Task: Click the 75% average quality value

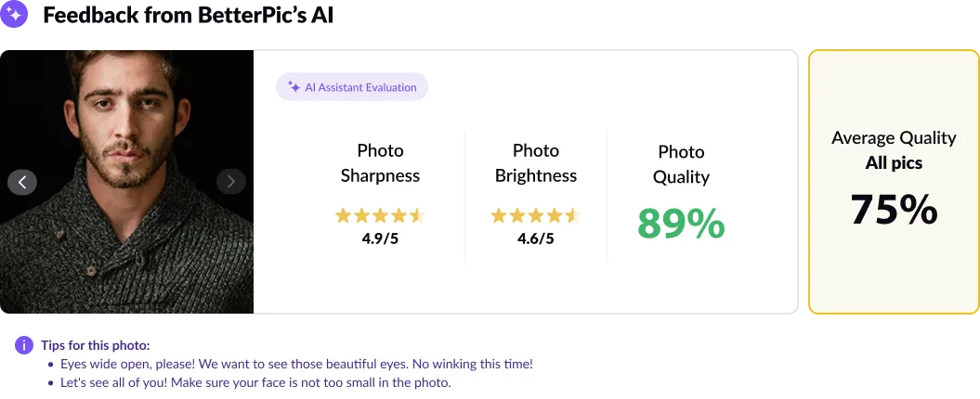Action: click(894, 210)
